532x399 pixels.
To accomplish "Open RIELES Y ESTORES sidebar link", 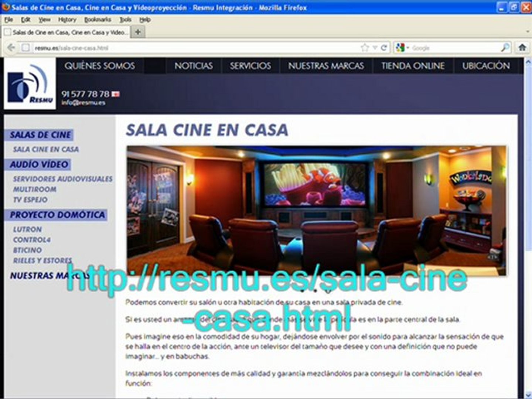I will click(42, 260).
